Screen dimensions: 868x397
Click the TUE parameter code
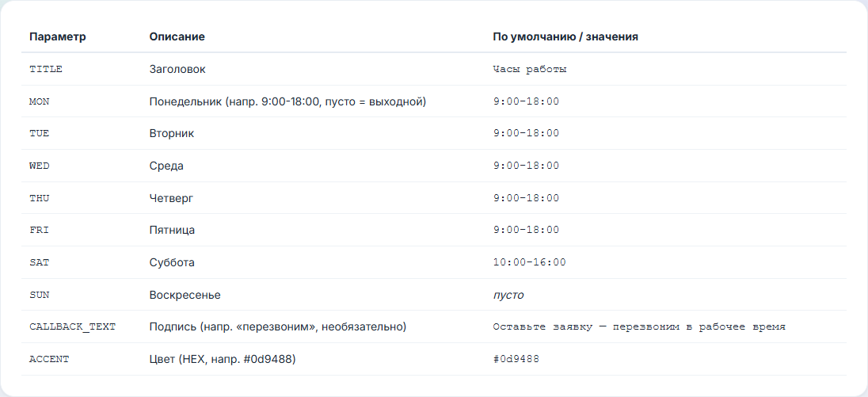click(40, 134)
